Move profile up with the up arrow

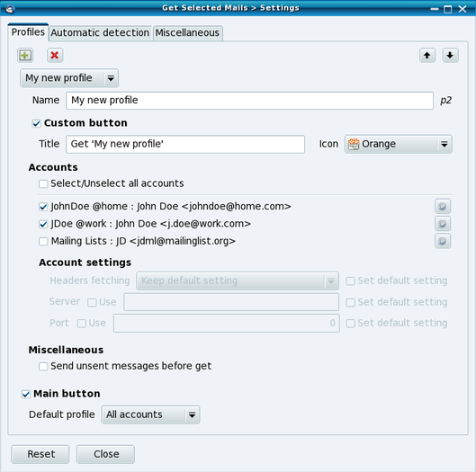pyautogui.click(x=427, y=55)
